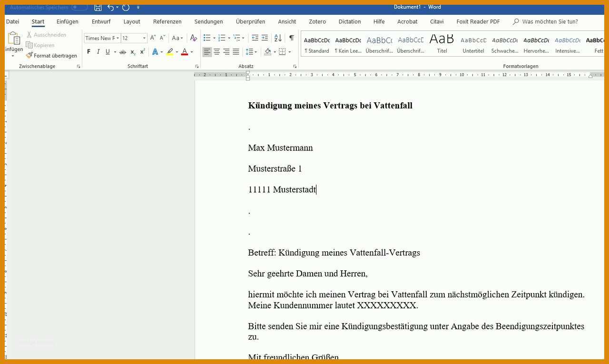609x364 pixels.
Task: Insert a numbered list
Action: pos(222,38)
